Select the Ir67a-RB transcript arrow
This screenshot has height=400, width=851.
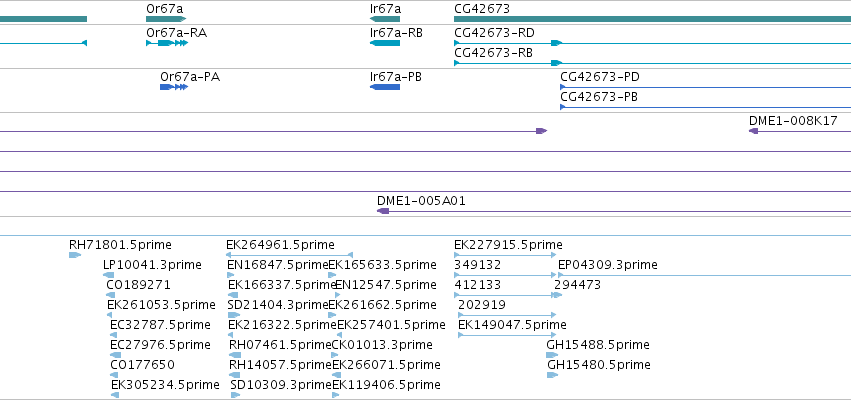pyautogui.click(x=385, y=43)
